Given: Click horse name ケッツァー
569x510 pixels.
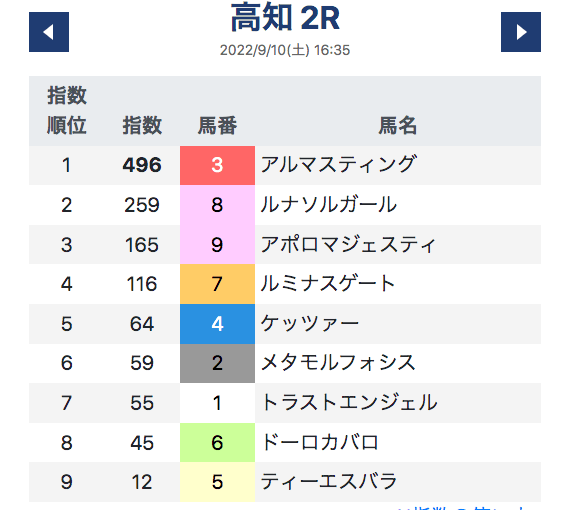Looking at the screenshot, I should pyautogui.click(x=310, y=323).
